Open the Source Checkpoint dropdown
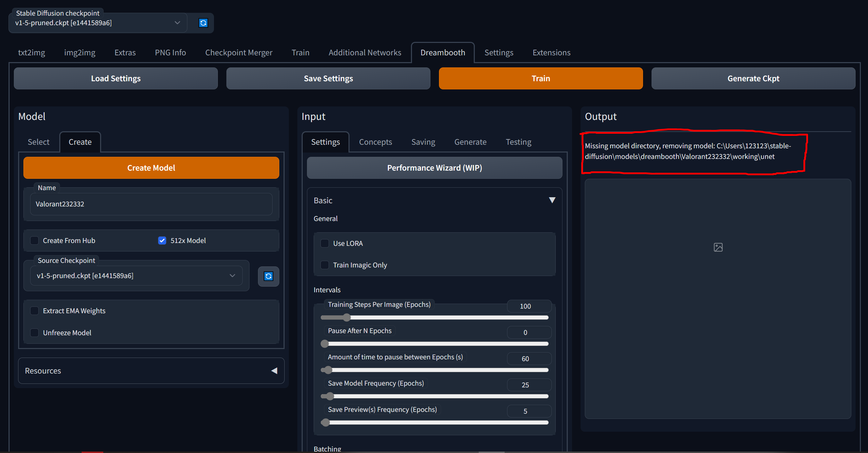Viewport: 868px width, 453px height. [232, 276]
